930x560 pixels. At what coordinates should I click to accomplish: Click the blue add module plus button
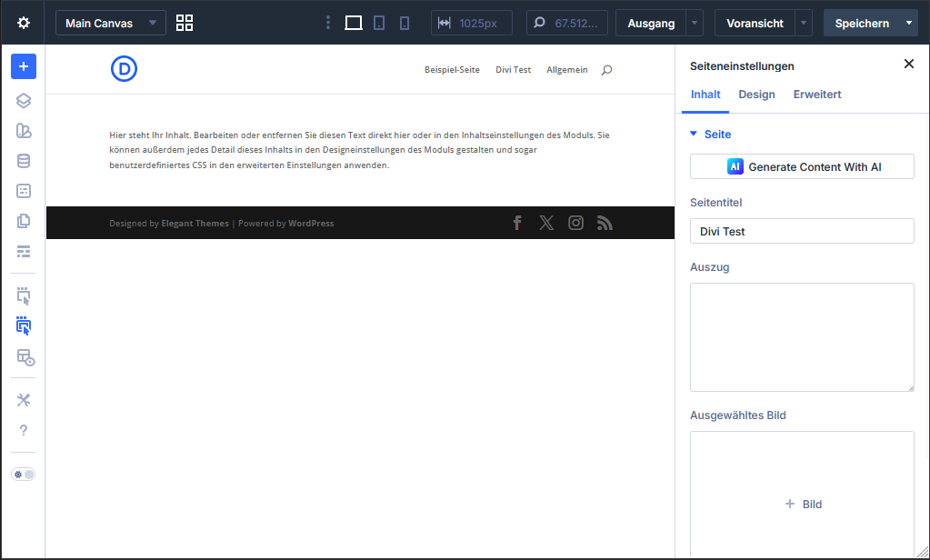coord(24,66)
